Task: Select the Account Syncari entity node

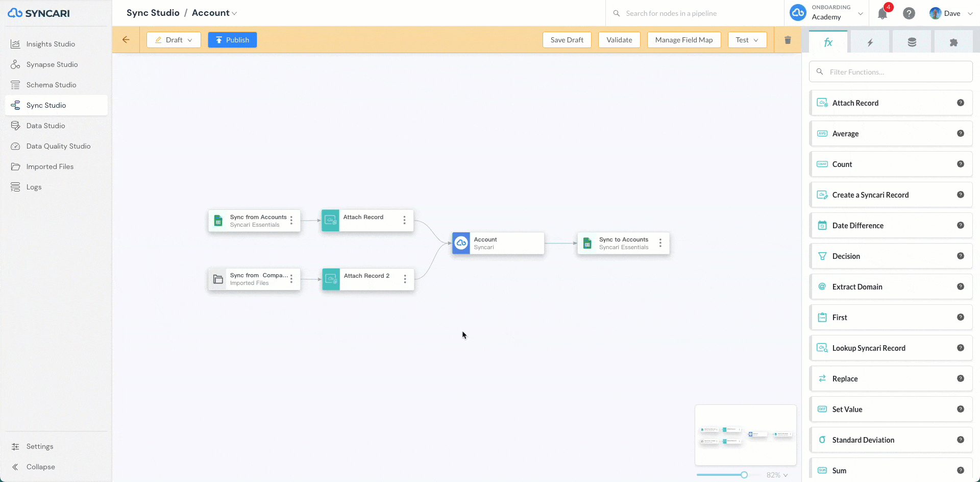Action: pos(498,243)
